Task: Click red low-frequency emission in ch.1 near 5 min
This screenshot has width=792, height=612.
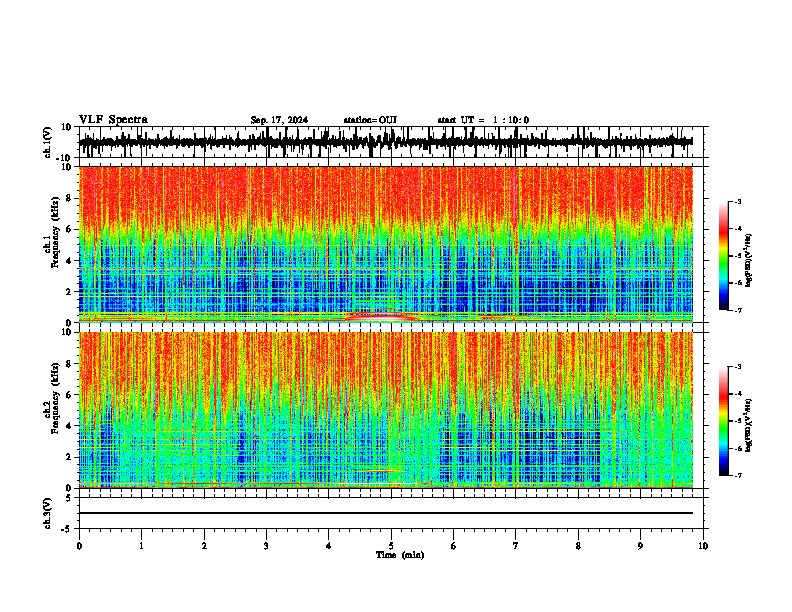Action: tap(381, 317)
